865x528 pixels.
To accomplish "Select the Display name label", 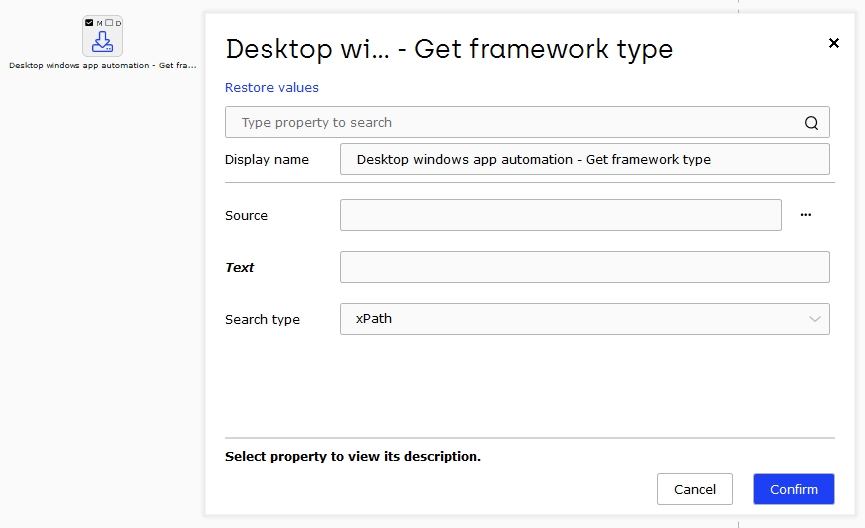I will [266, 159].
